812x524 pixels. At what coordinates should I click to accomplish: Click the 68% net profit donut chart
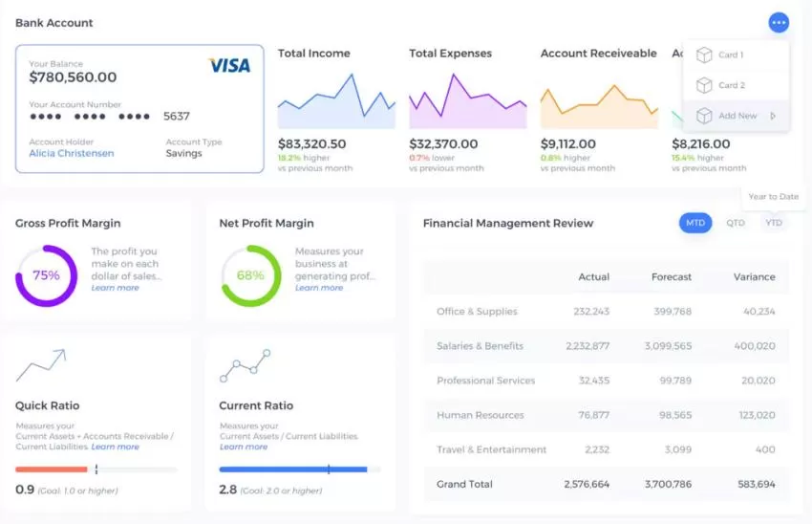(250, 275)
